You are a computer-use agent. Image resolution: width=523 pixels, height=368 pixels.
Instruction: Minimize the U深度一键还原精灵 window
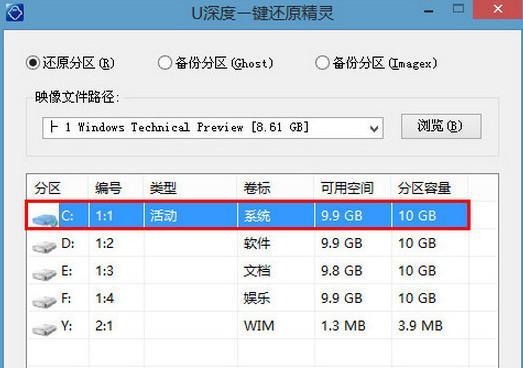[x=429, y=11]
